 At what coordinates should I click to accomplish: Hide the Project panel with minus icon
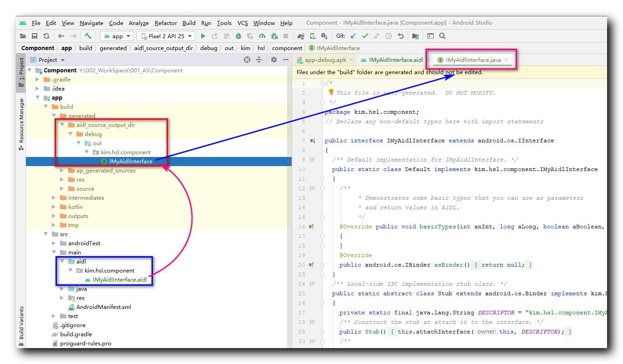pyautogui.click(x=286, y=60)
